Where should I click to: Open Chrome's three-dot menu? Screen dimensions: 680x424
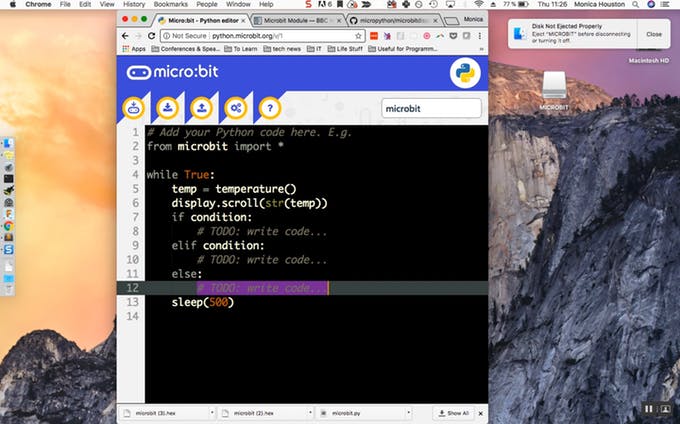pyautogui.click(x=480, y=36)
